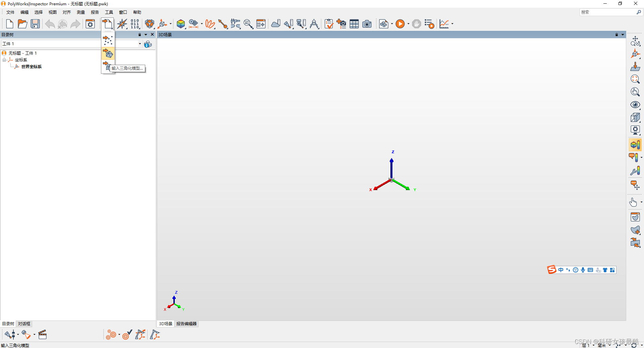Open a new project file

tap(9, 24)
